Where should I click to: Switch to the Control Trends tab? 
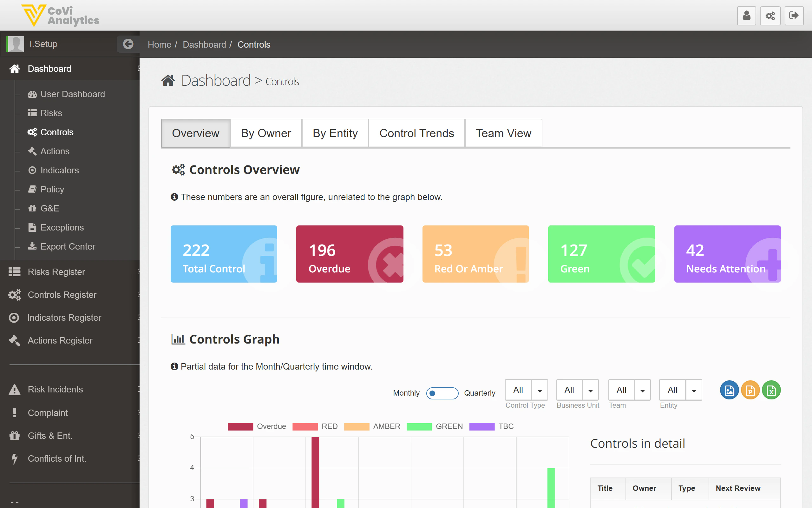click(417, 133)
